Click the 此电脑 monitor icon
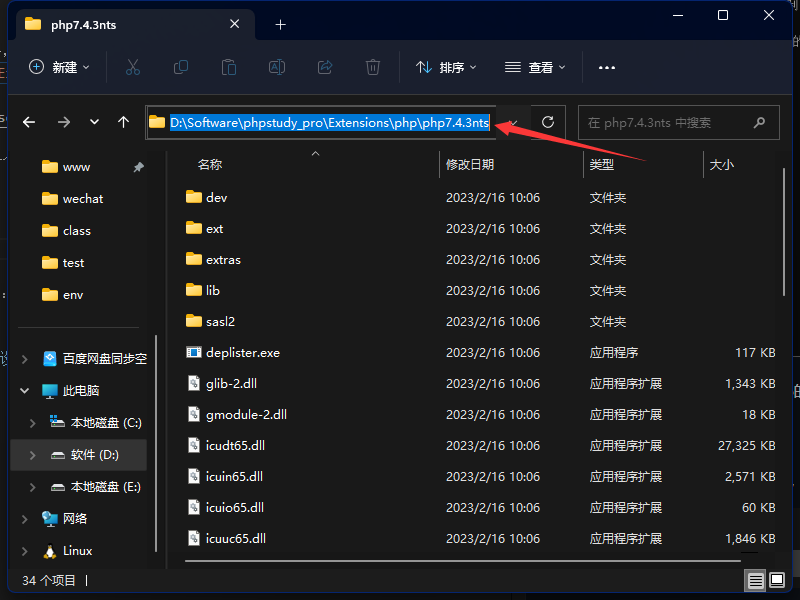The width and height of the screenshot is (800, 600). 49,391
